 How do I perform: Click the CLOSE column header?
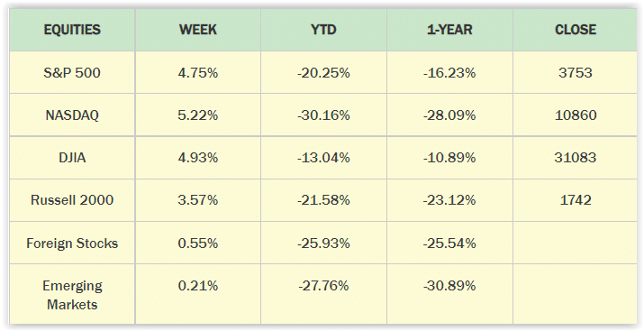(x=576, y=30)
